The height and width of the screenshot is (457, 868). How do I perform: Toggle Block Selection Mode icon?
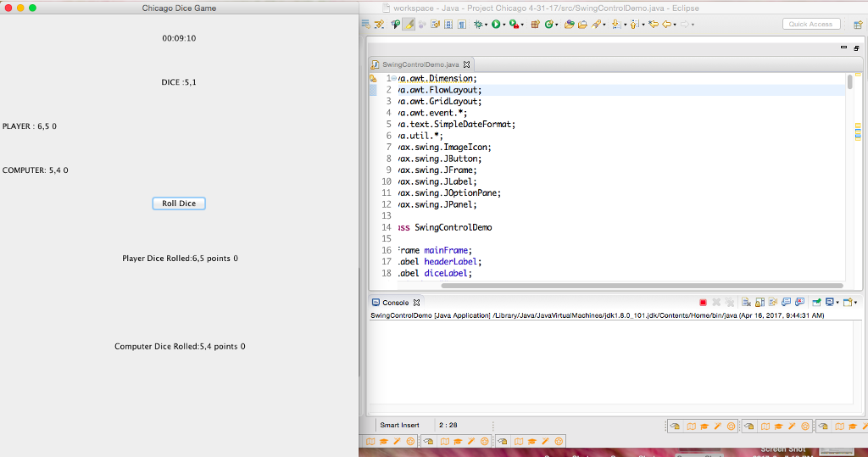(448, 25)
